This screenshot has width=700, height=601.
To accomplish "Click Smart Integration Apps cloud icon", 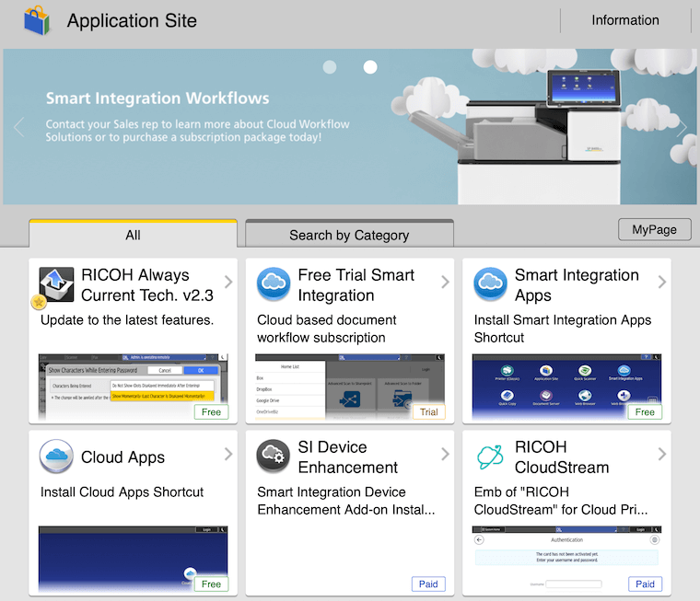I will click(490, 283).
